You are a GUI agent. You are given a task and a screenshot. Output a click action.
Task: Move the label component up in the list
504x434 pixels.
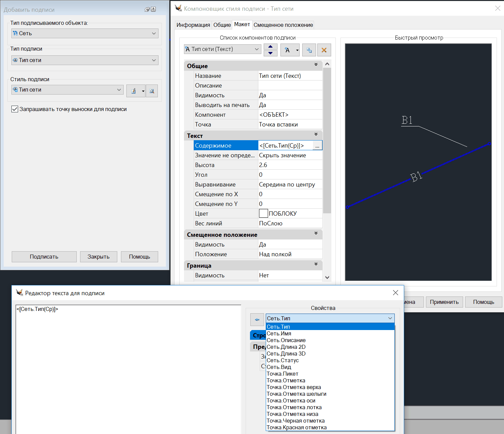click(270, 47)
